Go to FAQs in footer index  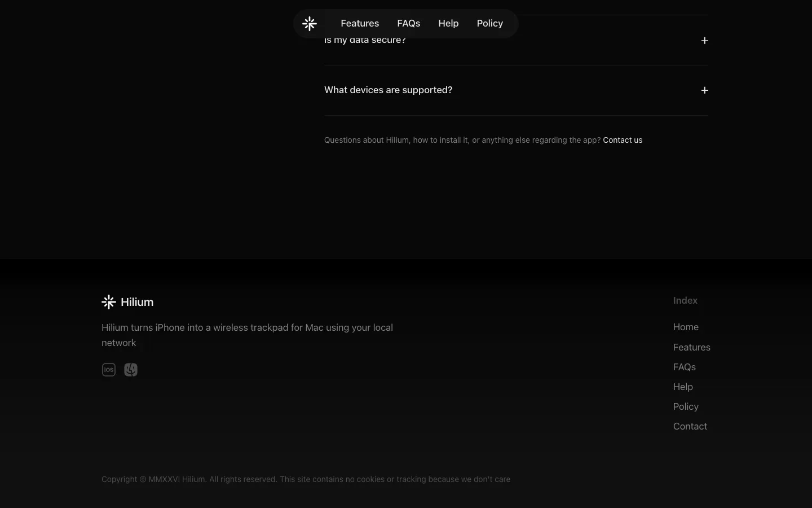685,367
